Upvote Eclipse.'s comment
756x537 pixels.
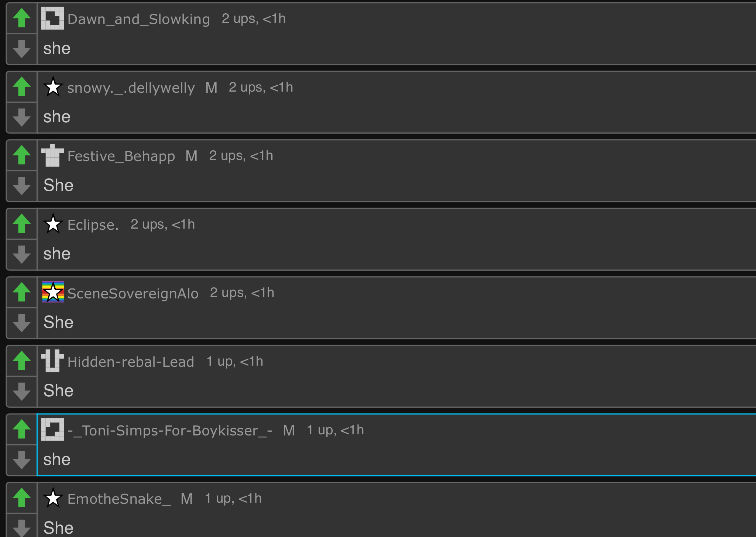click(21, 224)
